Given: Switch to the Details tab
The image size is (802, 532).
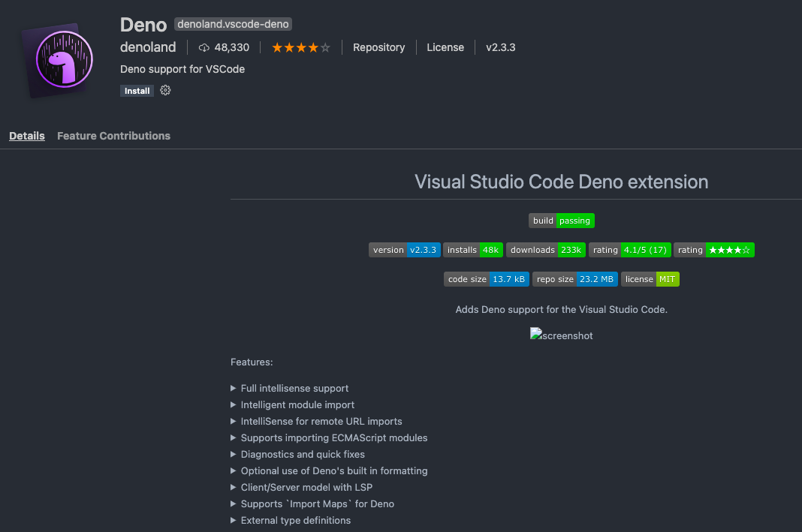Looking at the screenshot, I should click(x=27, y=136).
